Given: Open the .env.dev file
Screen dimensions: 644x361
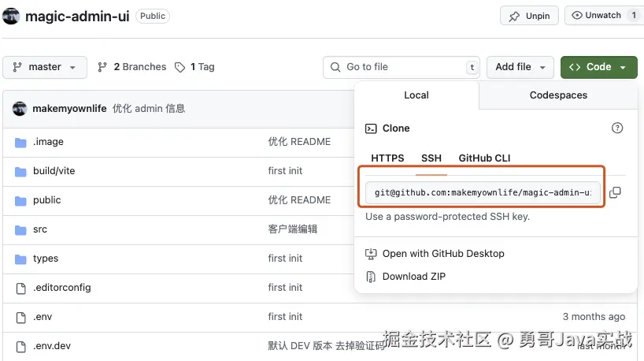Looking at the screenshot, I should 52,346.
